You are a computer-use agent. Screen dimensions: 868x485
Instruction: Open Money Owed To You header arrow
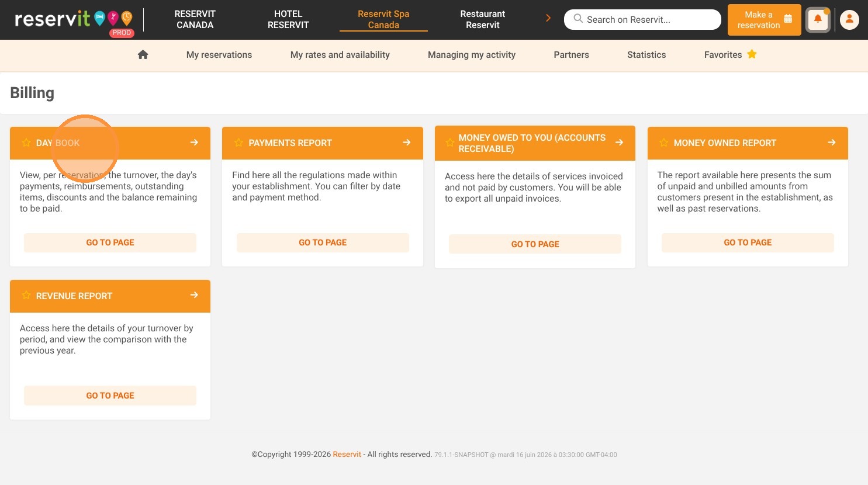pos(619,143)
